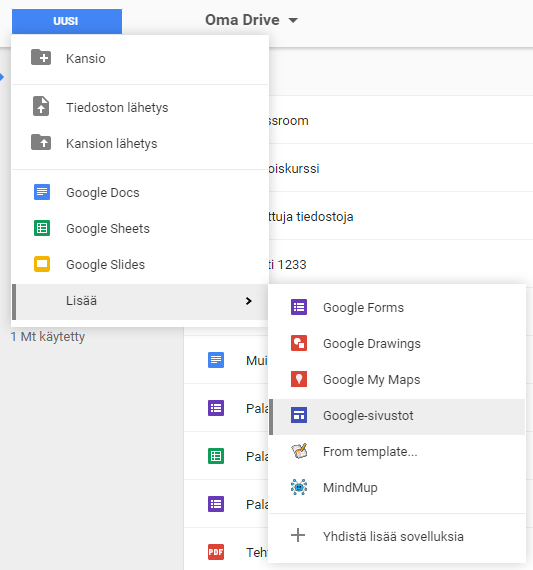Open the row ending in oiskurssi
Viewport: 533px width, 570px height.
401,168
